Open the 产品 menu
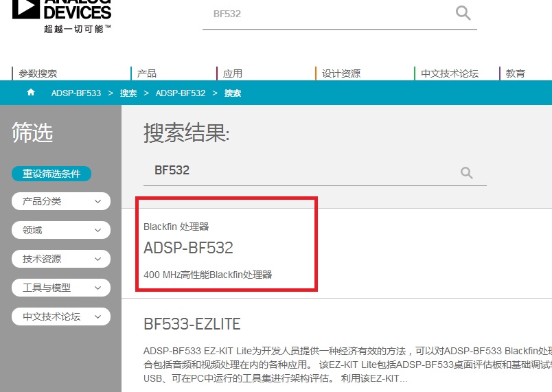Viewport: 552px width, 392px height. pyautogui.click(x=146, y=73)
